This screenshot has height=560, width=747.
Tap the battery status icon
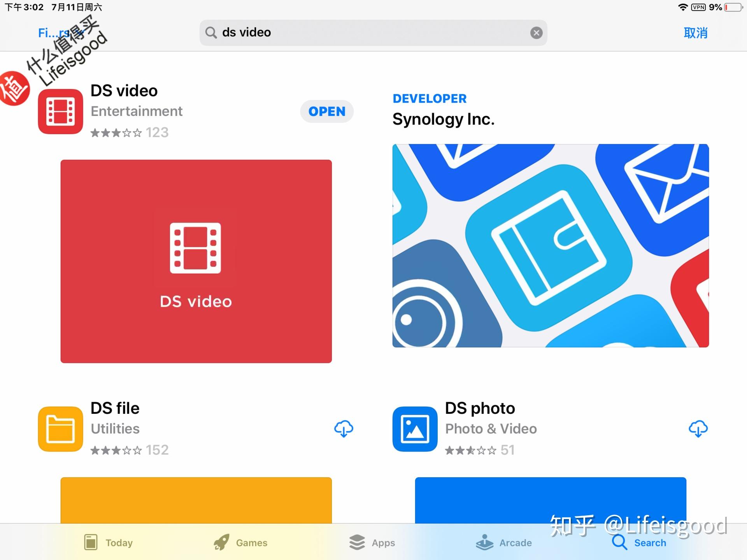tap(733, 7)
